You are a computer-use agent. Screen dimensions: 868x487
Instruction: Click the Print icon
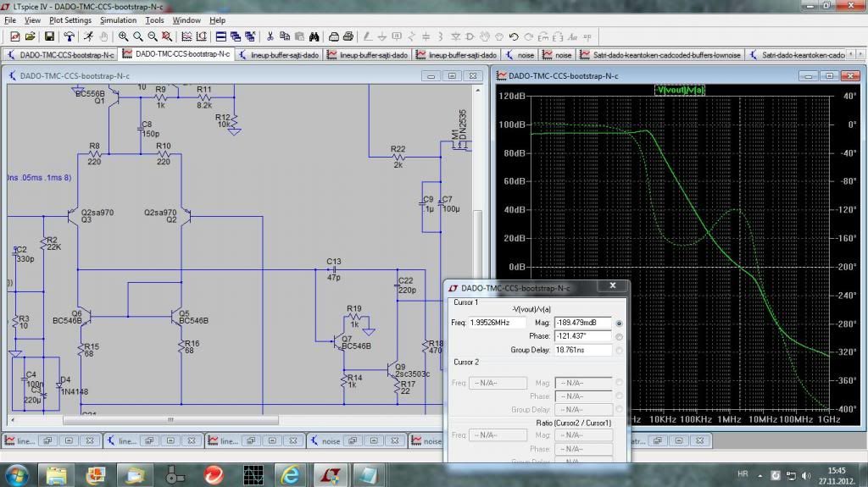click(x=348, y=36)
